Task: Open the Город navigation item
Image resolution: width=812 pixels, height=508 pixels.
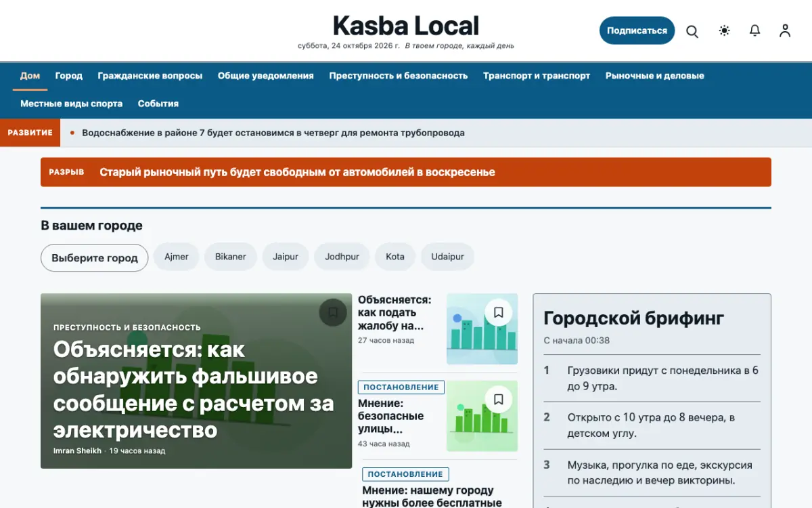Action: click(x=69, y=76)
